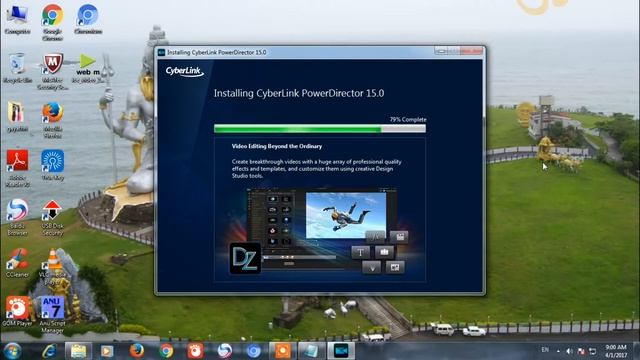The width and height of the screenshot is (640, 360).
Task: Minimize the PowerDirector installer window
Action: coord(441,51)
